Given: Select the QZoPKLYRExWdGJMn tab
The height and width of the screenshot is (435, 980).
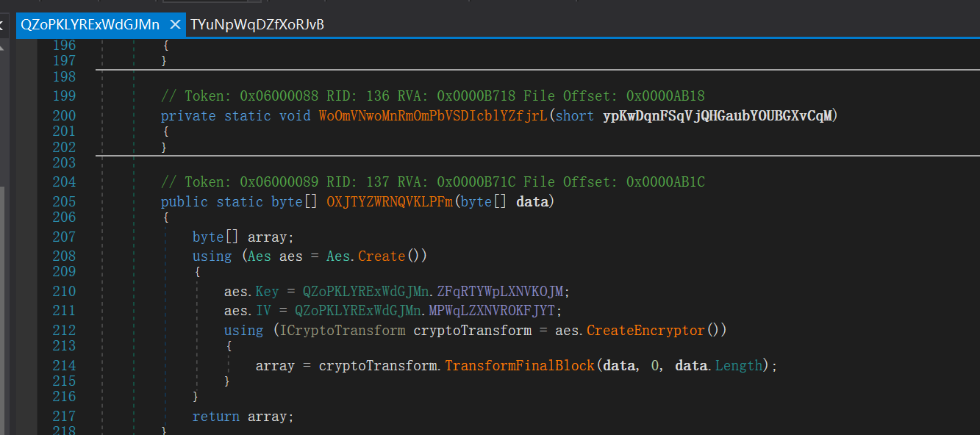Looking at the screenshot, I should point(90,24).
